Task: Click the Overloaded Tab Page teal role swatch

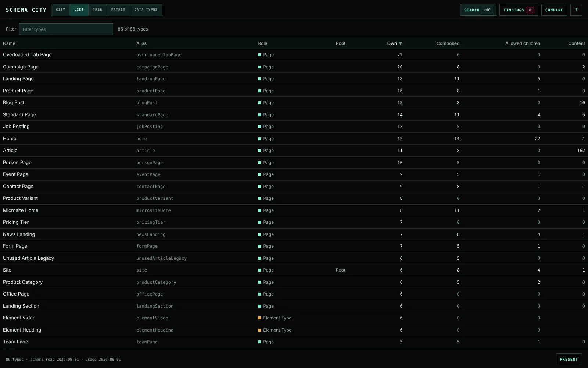Action: point(259,55)
